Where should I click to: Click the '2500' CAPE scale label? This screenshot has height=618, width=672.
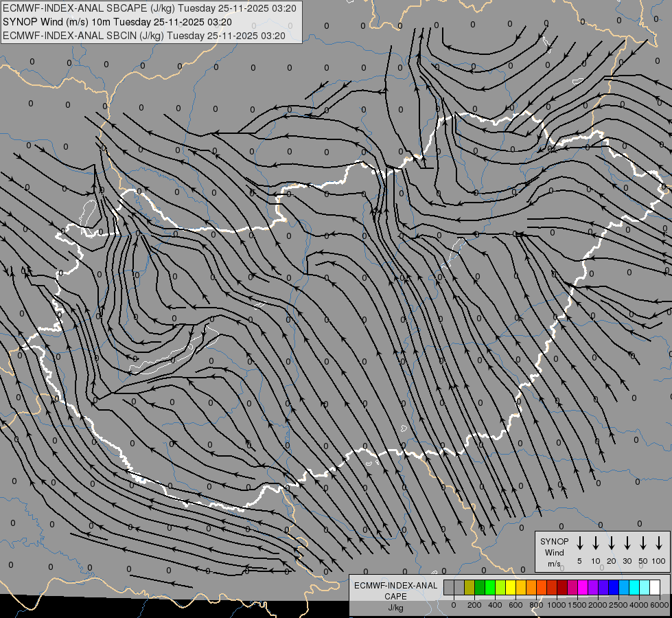[x=618, y=605]
